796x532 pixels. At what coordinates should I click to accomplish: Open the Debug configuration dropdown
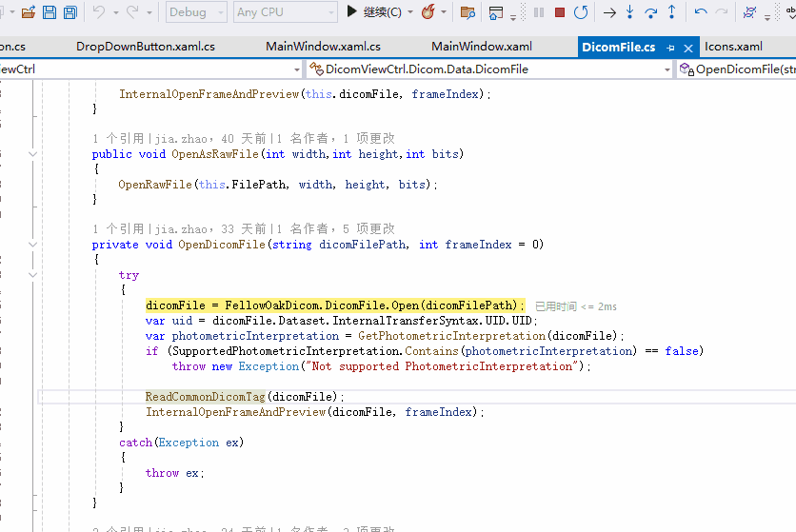[196, 12]
